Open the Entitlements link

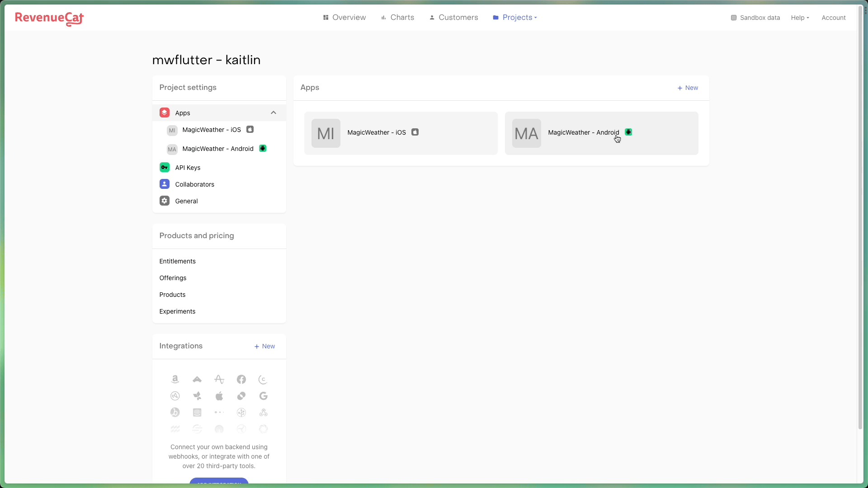click(177, 261)
